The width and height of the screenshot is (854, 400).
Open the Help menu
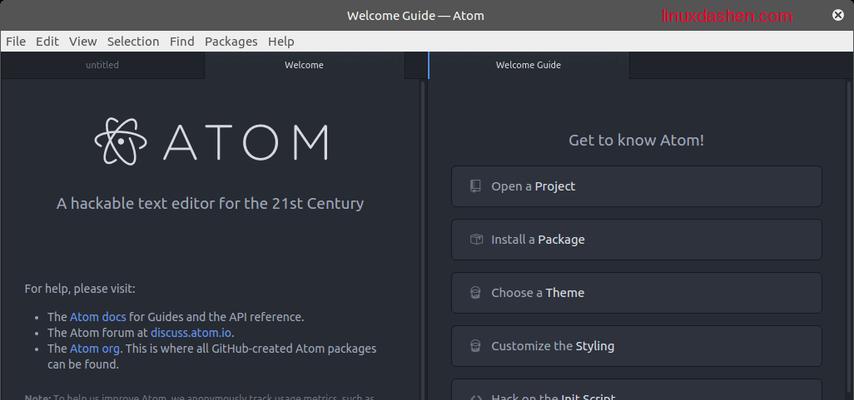281,41
